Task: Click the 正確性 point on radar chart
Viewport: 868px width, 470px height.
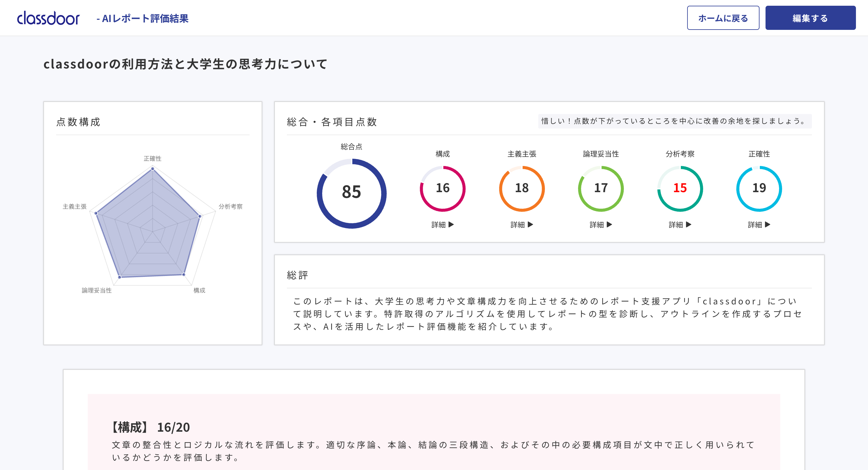Action: pos(153,169)
